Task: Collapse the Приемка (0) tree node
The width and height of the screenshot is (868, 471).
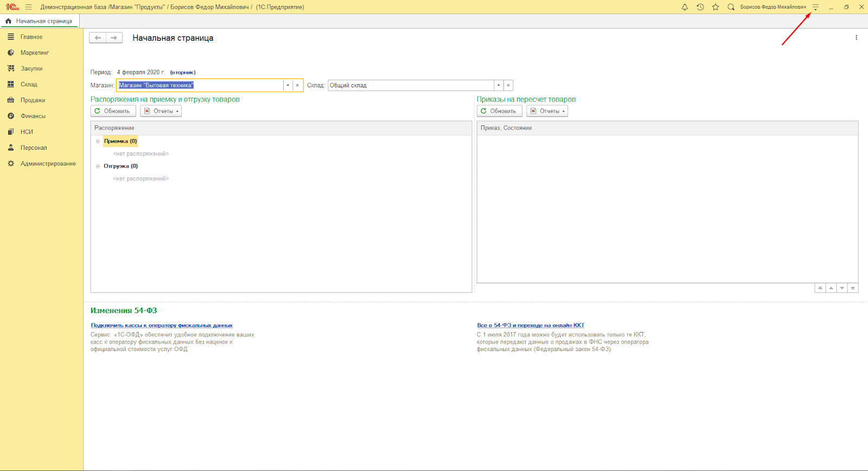Action: click(98, 141)
